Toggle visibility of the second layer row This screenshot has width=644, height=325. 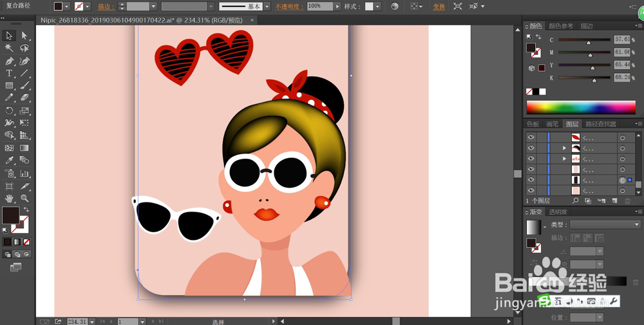click(x=531, y=148)
